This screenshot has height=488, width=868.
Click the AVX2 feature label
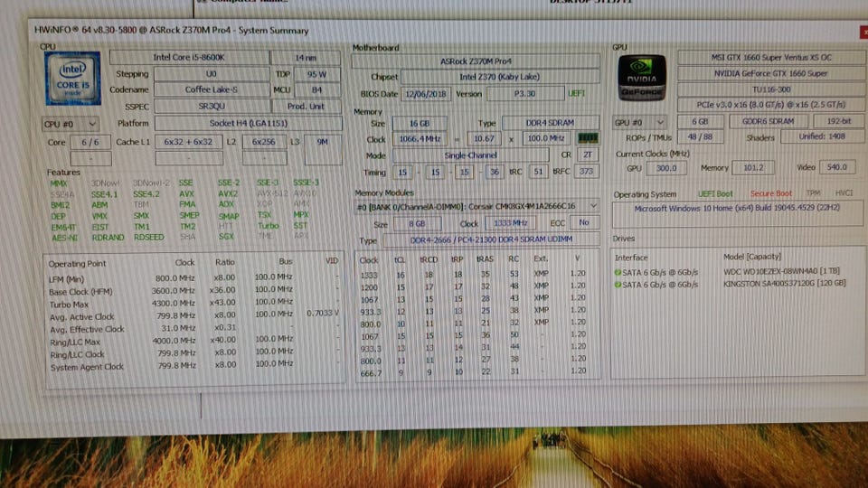pos(228,194)
